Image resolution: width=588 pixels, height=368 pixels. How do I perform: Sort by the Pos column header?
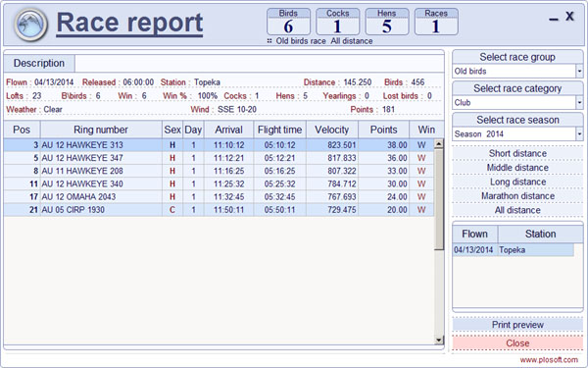[x=22, y=130]
